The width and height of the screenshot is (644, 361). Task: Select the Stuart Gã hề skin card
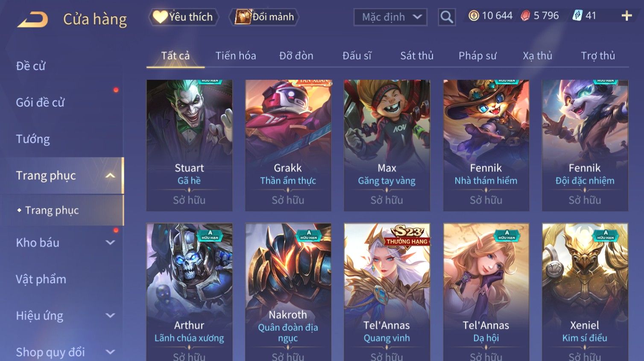(189, 145)
